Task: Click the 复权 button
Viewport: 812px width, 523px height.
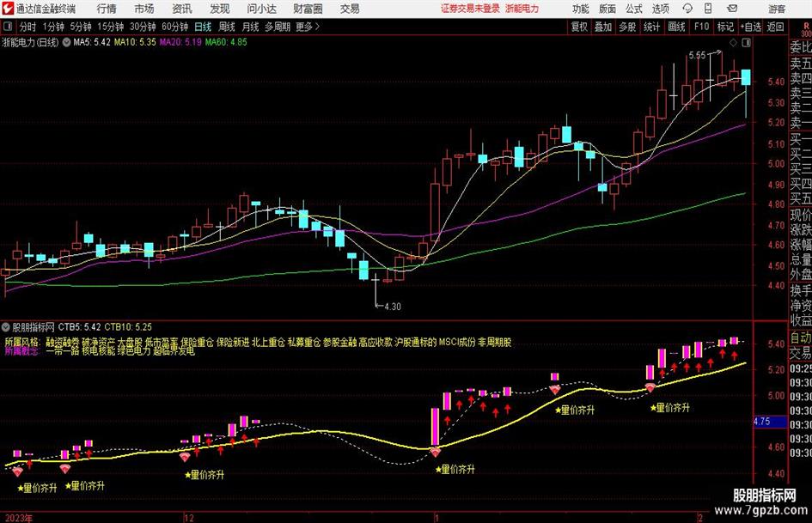Action: click(579, 27)
